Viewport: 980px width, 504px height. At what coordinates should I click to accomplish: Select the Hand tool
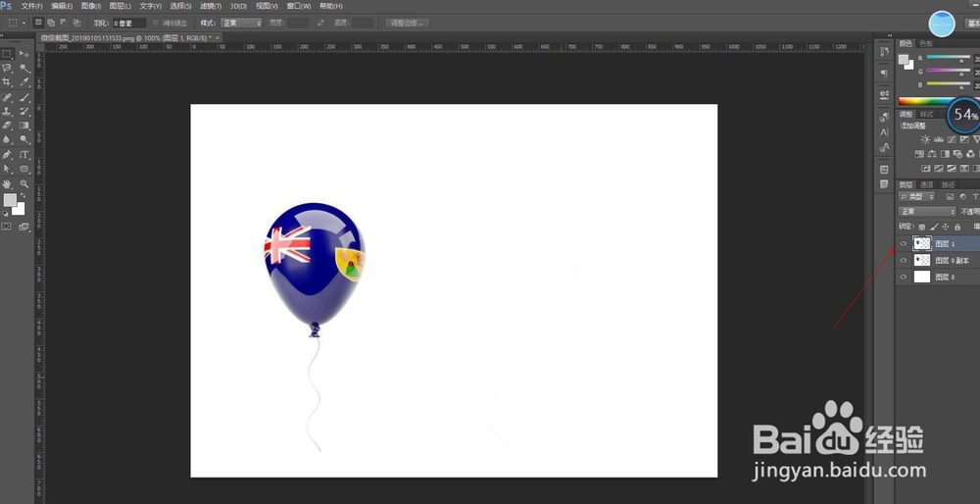point(8,183)
